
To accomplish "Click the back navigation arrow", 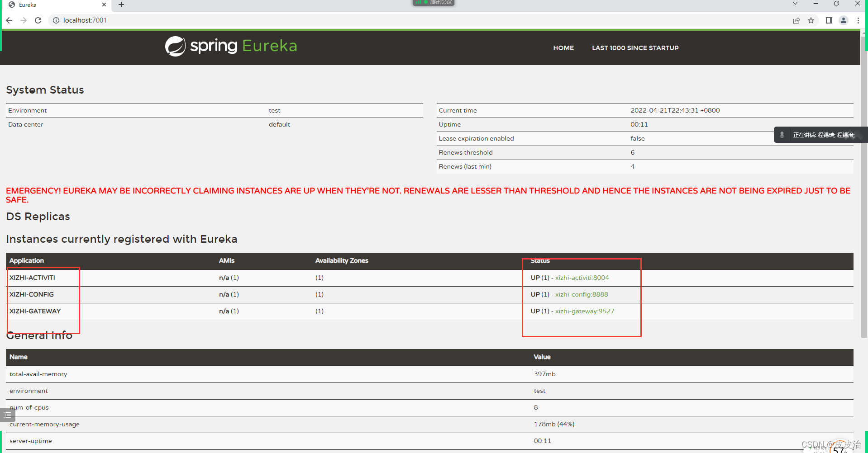I will pos(9,20).
